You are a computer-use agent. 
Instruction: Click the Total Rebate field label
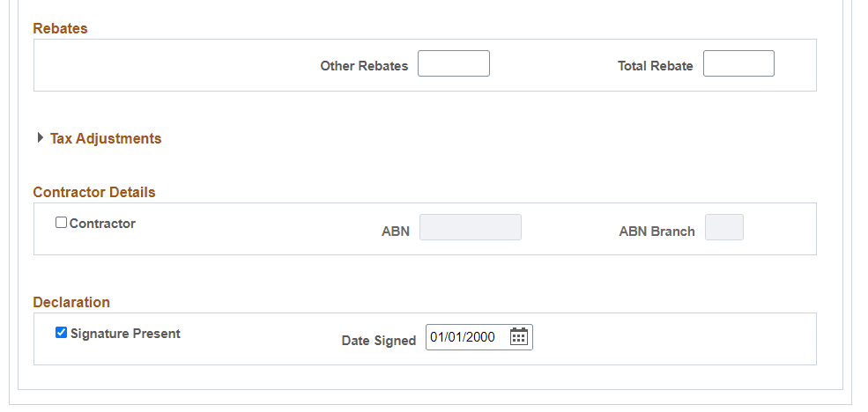(656, 66)
